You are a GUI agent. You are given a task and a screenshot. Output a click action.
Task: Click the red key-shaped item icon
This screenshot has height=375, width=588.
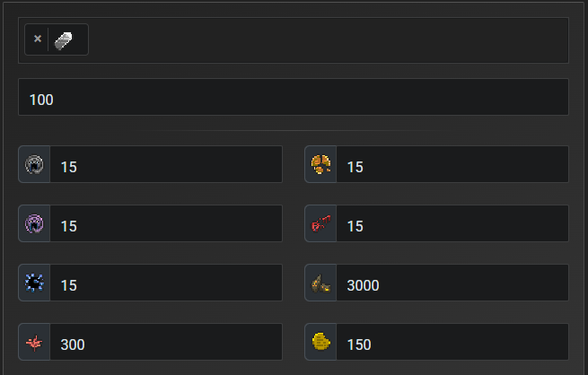coord(320,224)
